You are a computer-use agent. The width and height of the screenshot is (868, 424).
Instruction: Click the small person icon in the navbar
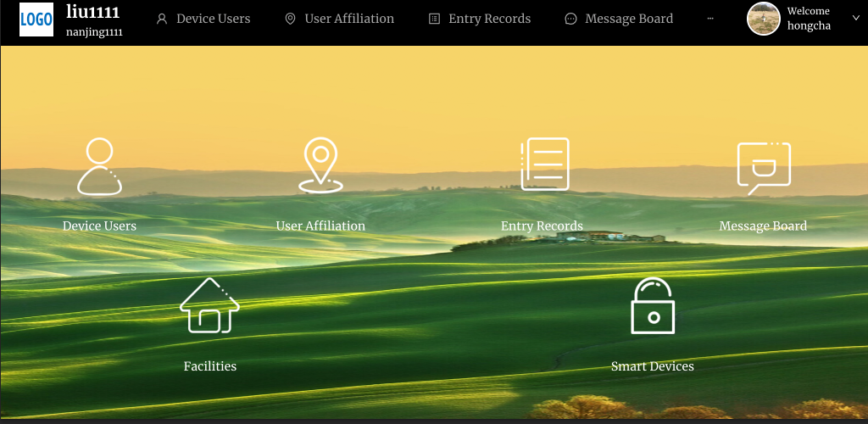click(162, 19)
